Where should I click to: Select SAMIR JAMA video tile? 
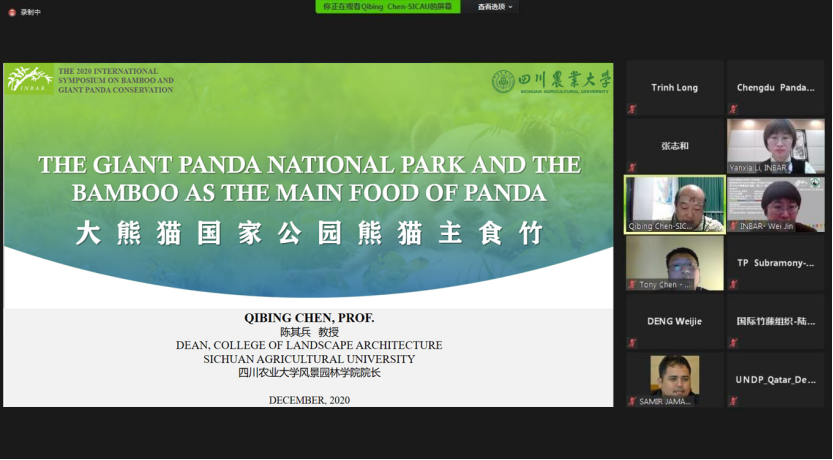675,380
